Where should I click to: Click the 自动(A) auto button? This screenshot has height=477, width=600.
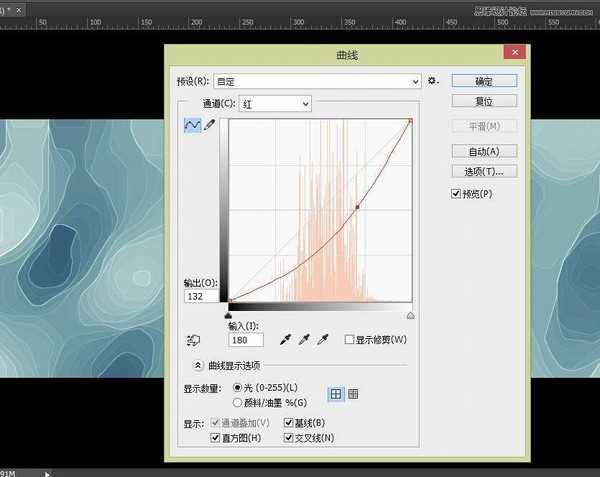(x=484, y=151)
